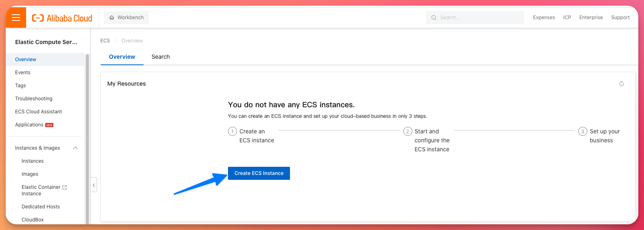Select the Overview tab
This screenshot has width=644, height=230.
(x=122, y=57)
